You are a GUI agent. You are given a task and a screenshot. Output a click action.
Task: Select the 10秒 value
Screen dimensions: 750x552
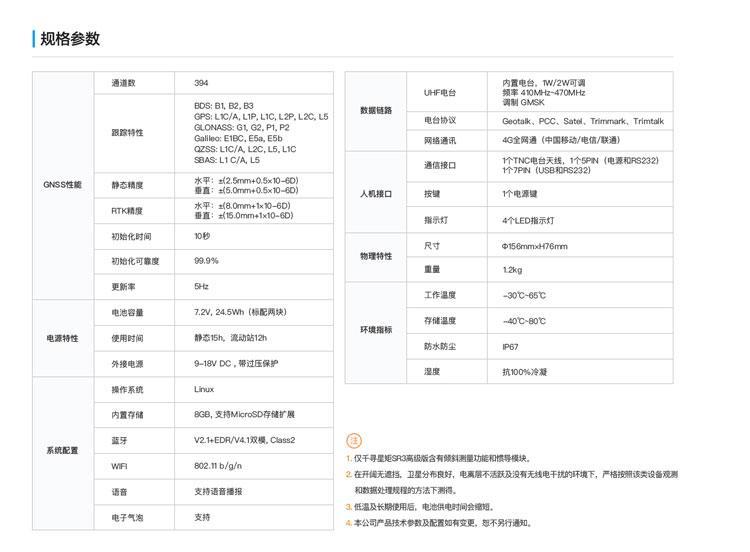coord(202,236)
